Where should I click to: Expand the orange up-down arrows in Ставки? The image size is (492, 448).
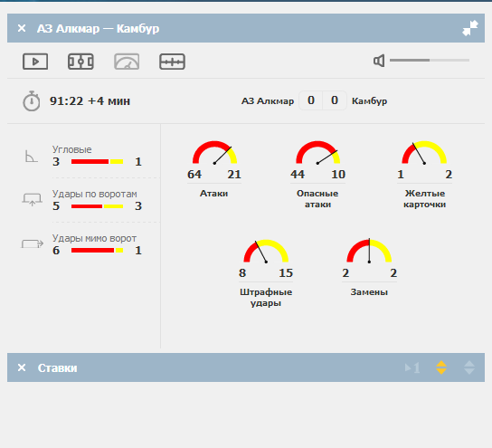pos(441,367)
